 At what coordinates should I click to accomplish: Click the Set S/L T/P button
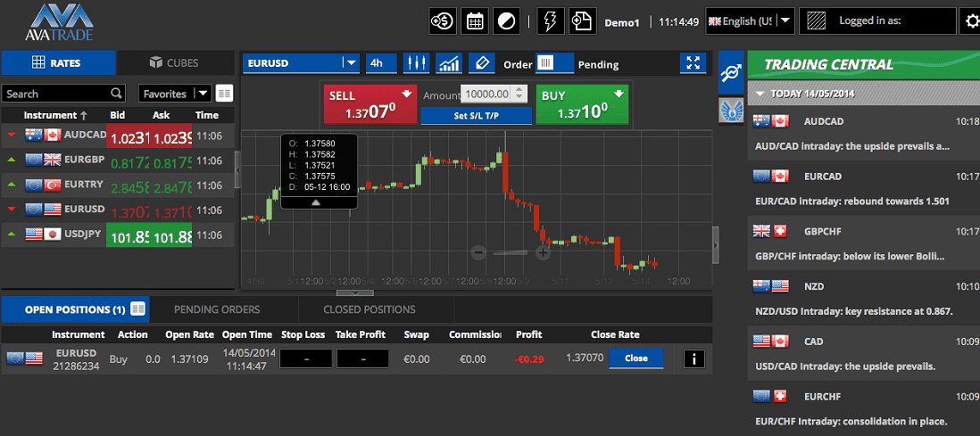[476, 116]
